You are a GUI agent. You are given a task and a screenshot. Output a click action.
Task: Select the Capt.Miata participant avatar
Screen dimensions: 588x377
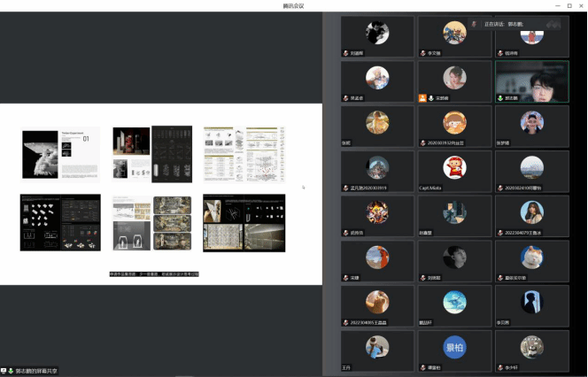tap(455, 166)
